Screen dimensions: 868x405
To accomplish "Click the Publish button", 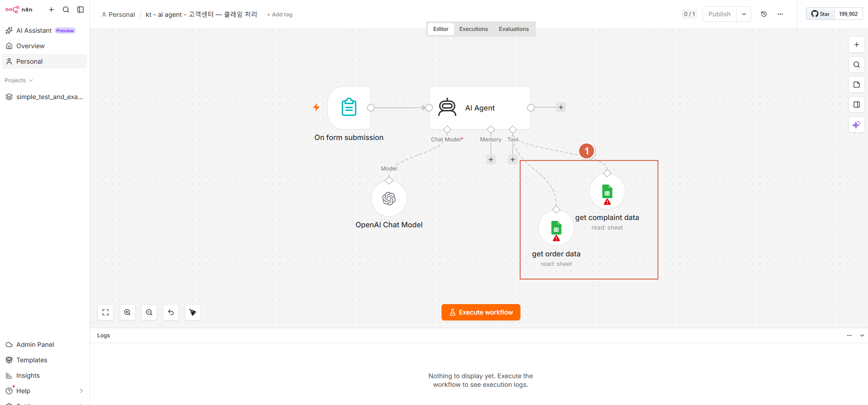I will coord(719,14).
